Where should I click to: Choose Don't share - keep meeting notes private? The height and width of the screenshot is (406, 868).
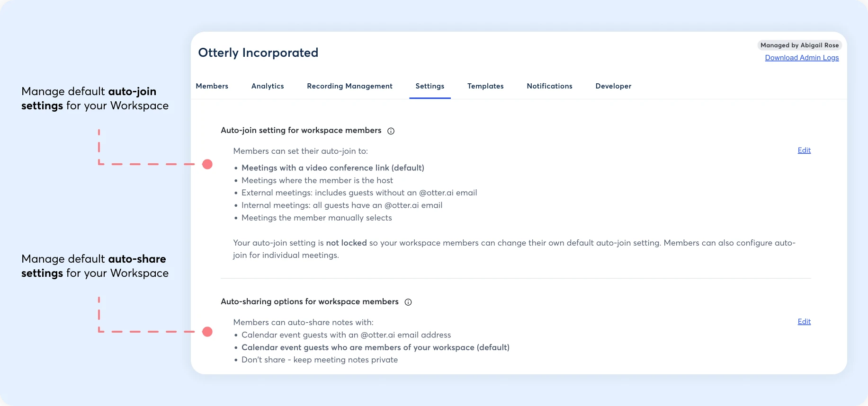pyautogui.click(x=320, y=360)
